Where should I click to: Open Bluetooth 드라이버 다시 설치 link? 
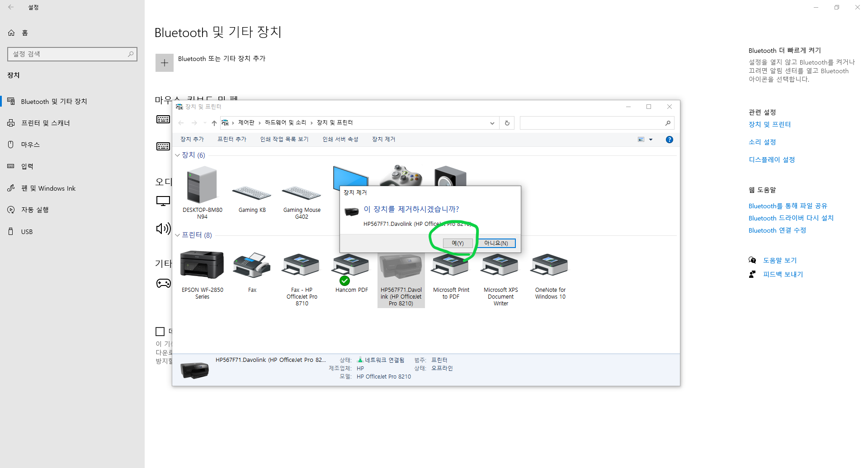tap(791, 218)
